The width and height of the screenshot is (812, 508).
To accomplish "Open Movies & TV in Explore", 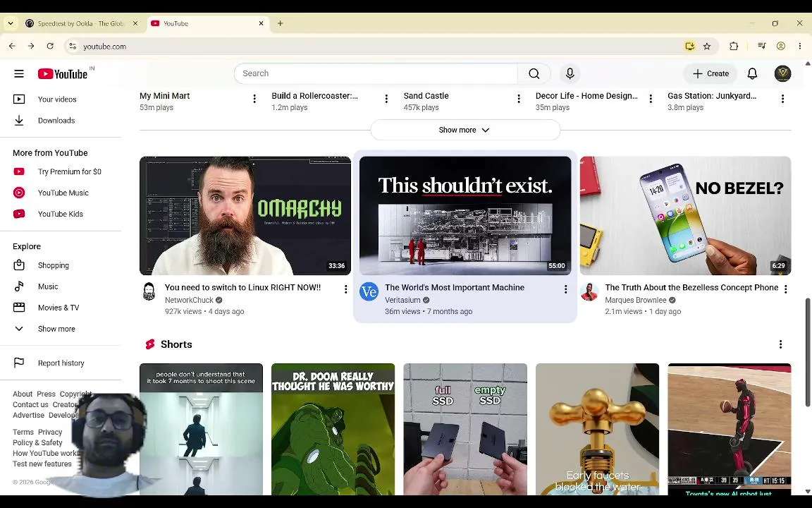I will [x=57, y=308].
